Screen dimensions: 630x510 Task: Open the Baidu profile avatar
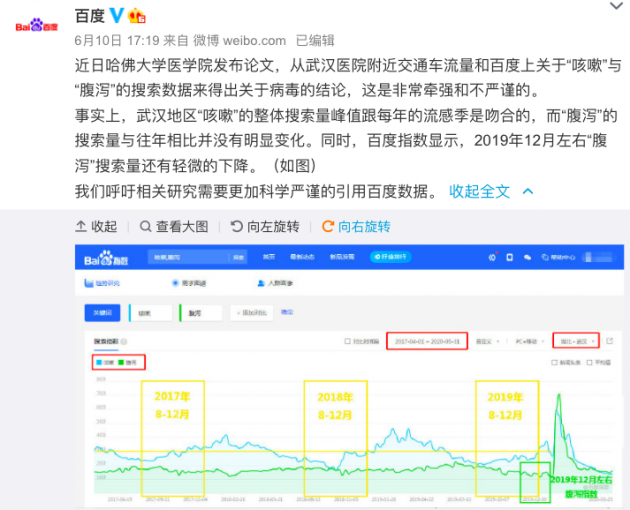coord(37,26)
